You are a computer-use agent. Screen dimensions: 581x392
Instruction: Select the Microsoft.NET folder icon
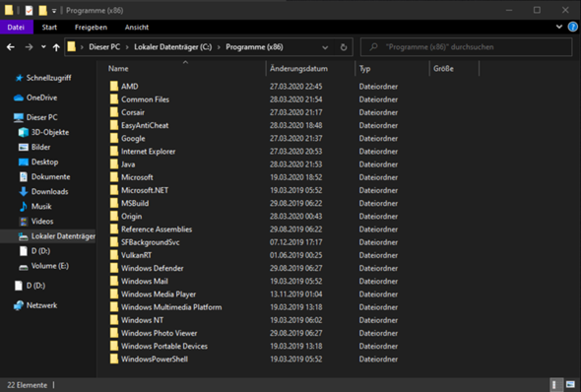click(x=114, y=190)
